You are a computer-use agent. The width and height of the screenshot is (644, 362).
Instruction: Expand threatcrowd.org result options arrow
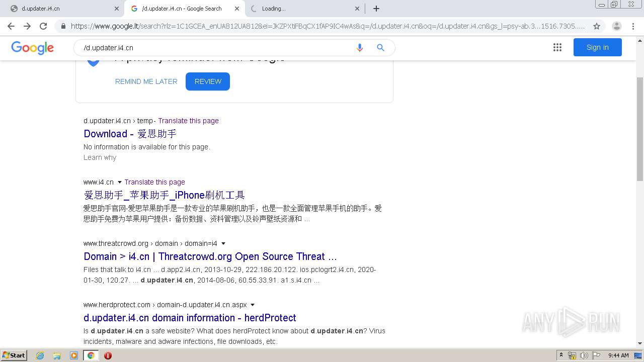(223, 243)
